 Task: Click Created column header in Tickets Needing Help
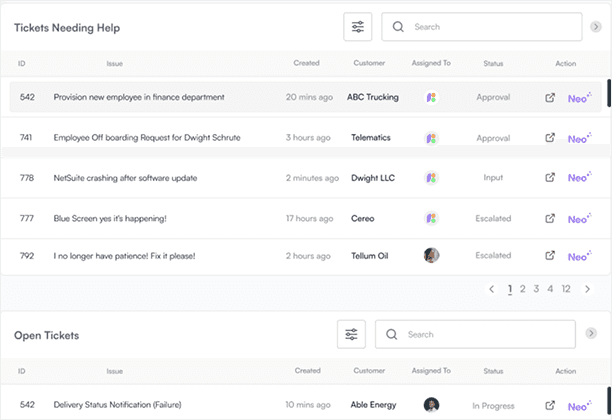point(306,63)
